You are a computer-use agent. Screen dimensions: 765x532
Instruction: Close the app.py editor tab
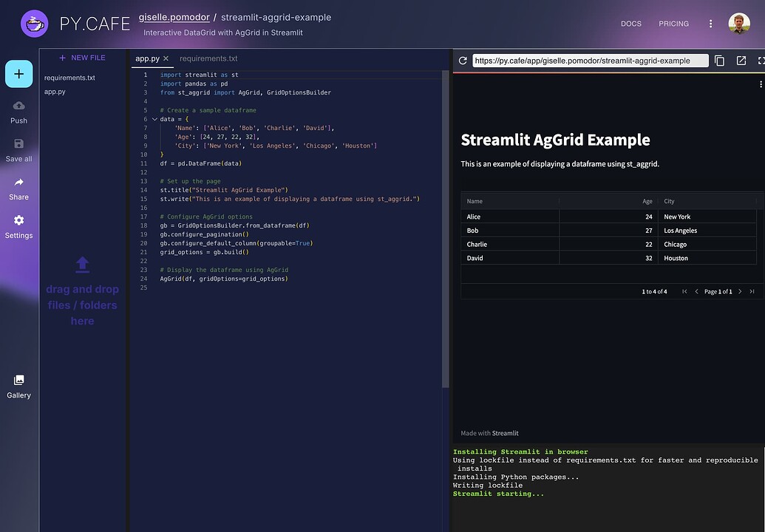coord(166,58)
